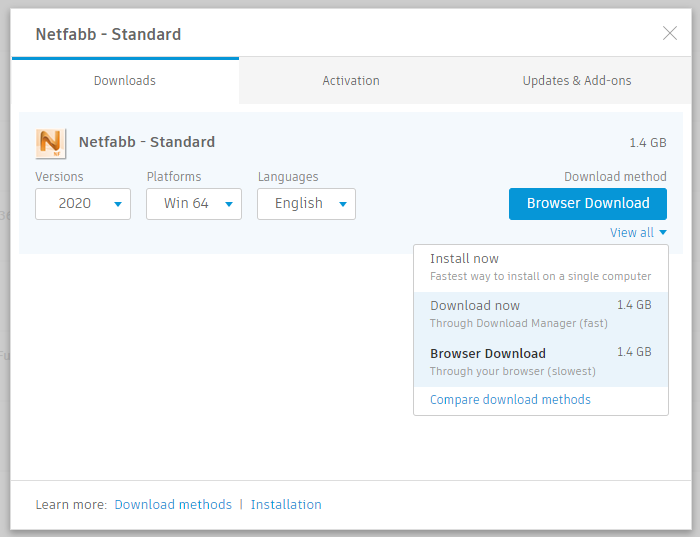Click the Netfabb - Standard product heading
This screenshot has width=700, height=537.
pos(147,142)
